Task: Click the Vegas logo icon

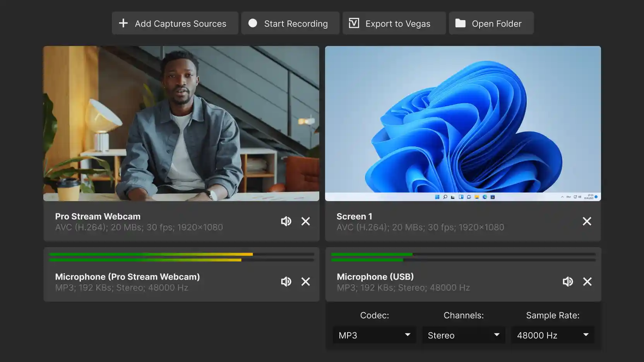Action: tap(354, 23)
